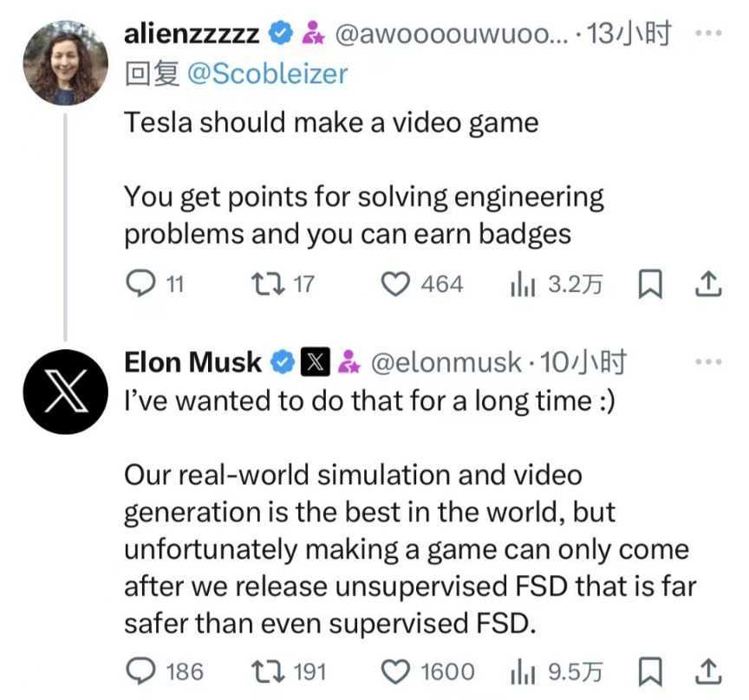Image resolution: width=749 pixels, height=700 pixels.
Task: Bookmark alienzzzzz's tweet
Action: point(649,283)
